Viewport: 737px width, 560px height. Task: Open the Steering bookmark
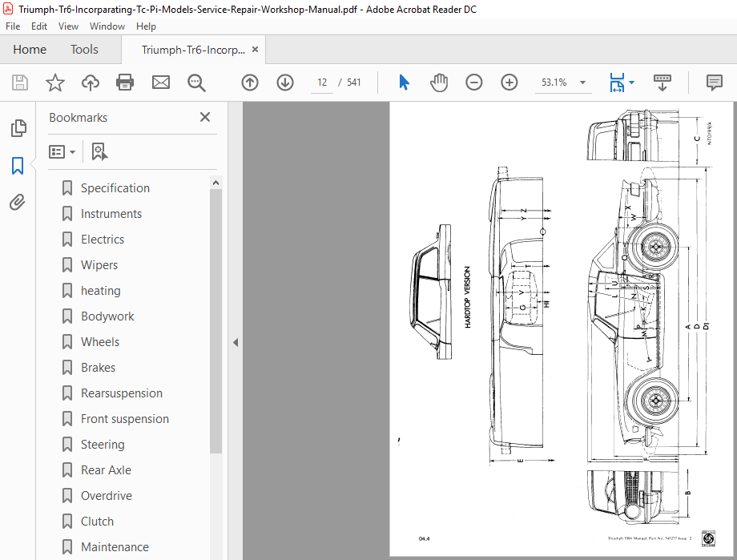click(x=103, y=445)
